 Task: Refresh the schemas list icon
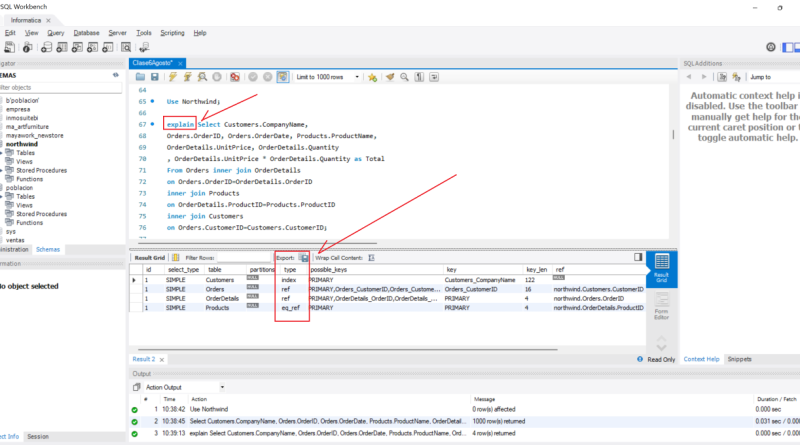click(116, 75)
